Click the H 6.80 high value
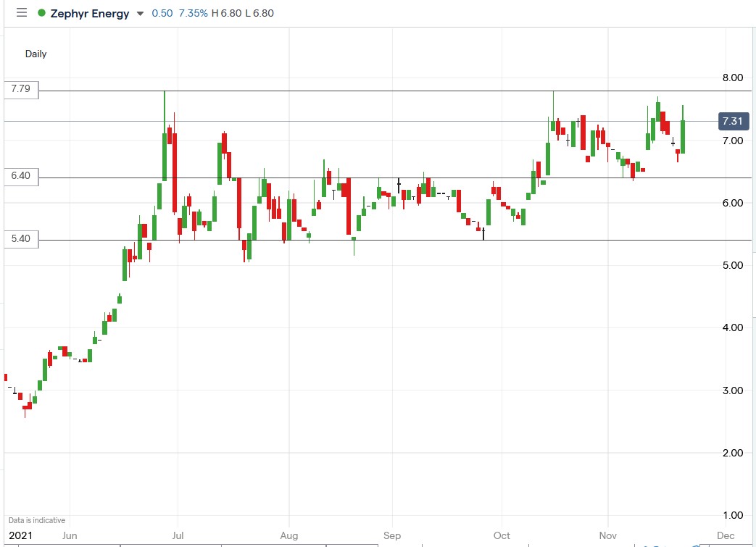Screen dimensions: 756x547 (227, 13)
